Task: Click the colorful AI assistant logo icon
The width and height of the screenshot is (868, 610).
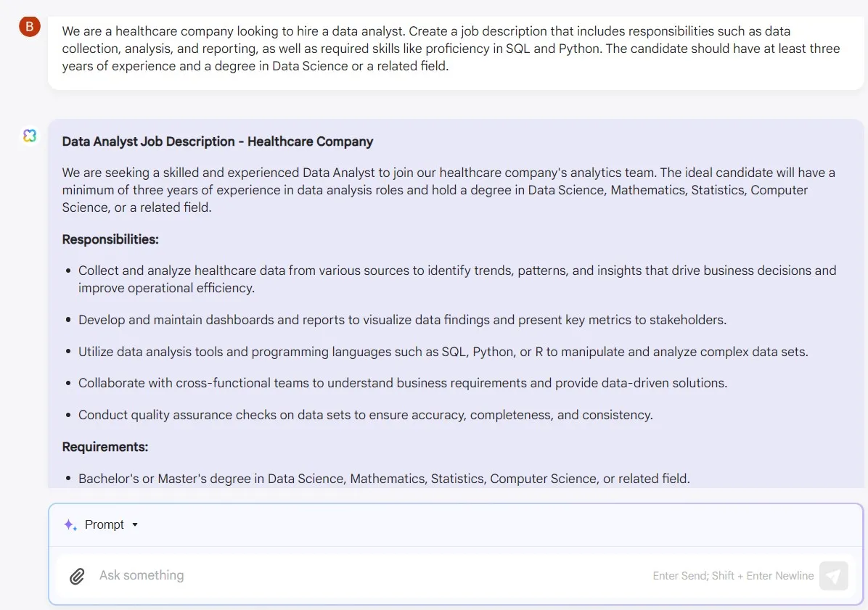Action: tap(29, 136)
